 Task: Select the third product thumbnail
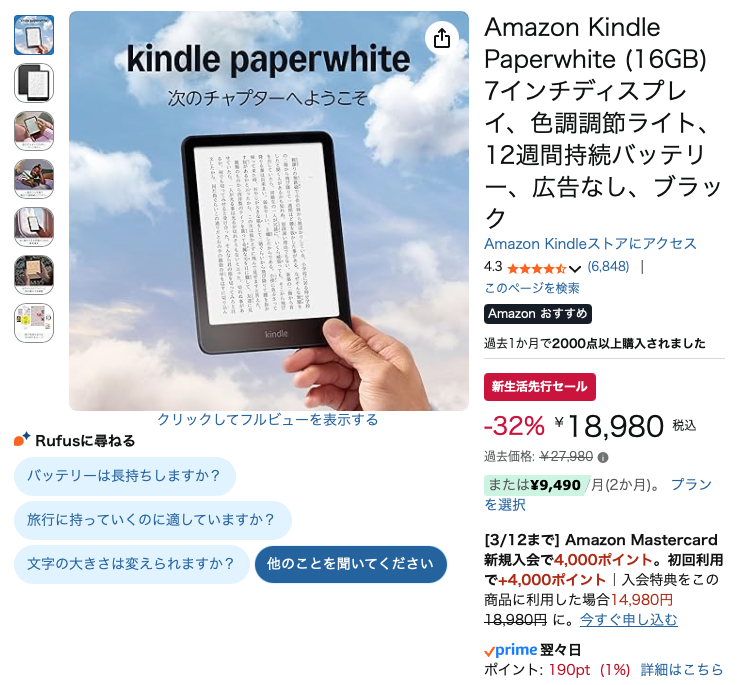[x=34, y=131]
